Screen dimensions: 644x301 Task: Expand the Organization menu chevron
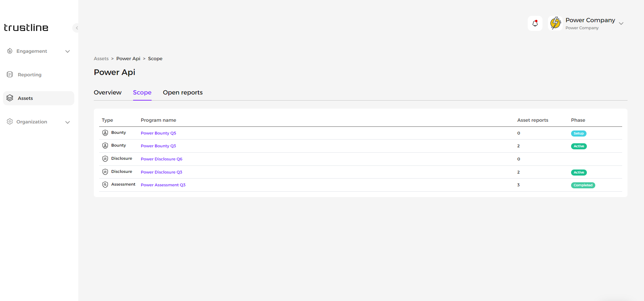point(68,122)
